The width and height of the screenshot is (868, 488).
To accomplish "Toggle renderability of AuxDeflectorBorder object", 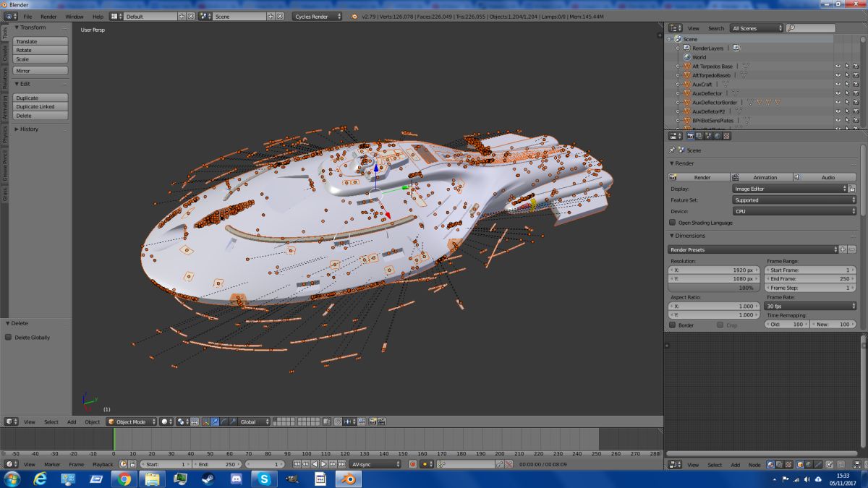I will [x=856, y=103].
